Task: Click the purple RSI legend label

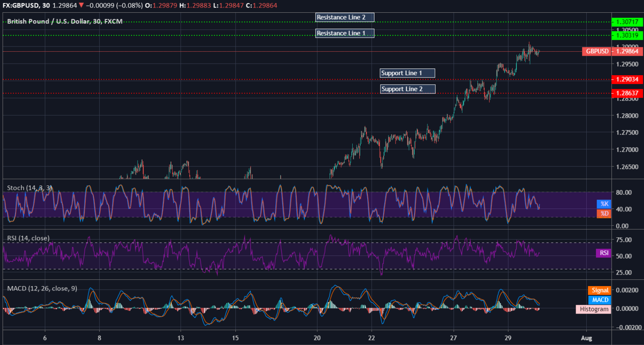Action: (x=603, y=253)
